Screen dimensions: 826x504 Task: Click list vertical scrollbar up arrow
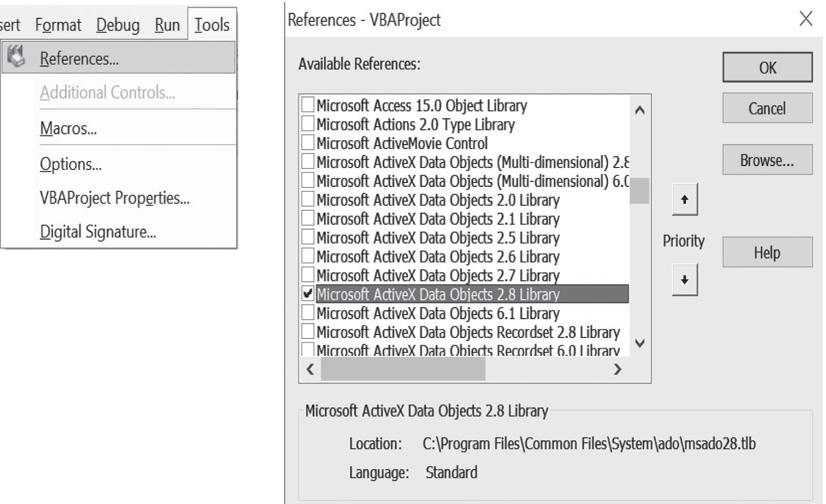640,110
